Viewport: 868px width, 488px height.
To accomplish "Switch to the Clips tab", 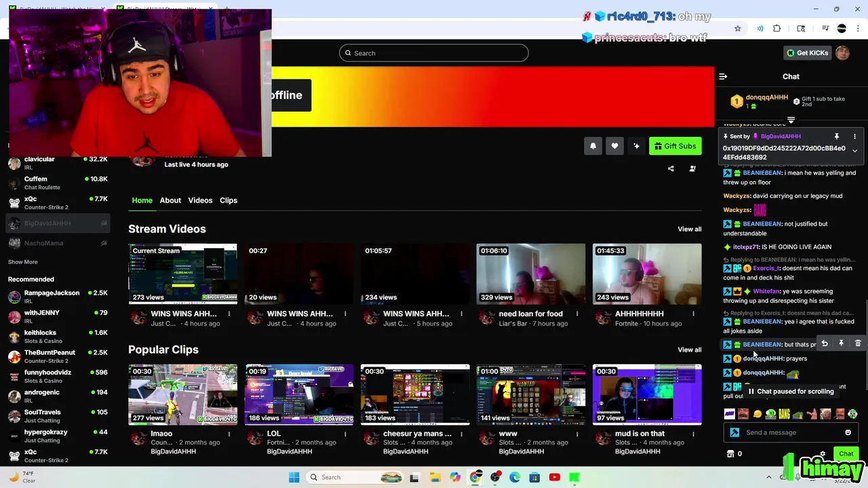I will point(229,200).
